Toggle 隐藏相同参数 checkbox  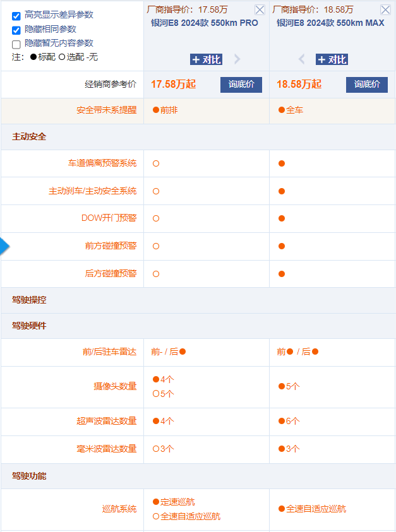pos(16,30)
